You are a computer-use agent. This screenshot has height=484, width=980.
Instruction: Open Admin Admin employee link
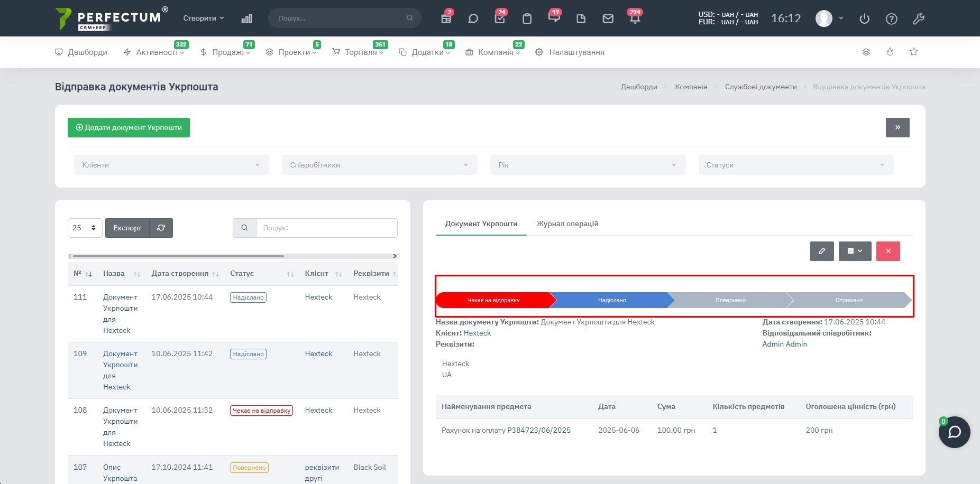click(x=784, y=344)
